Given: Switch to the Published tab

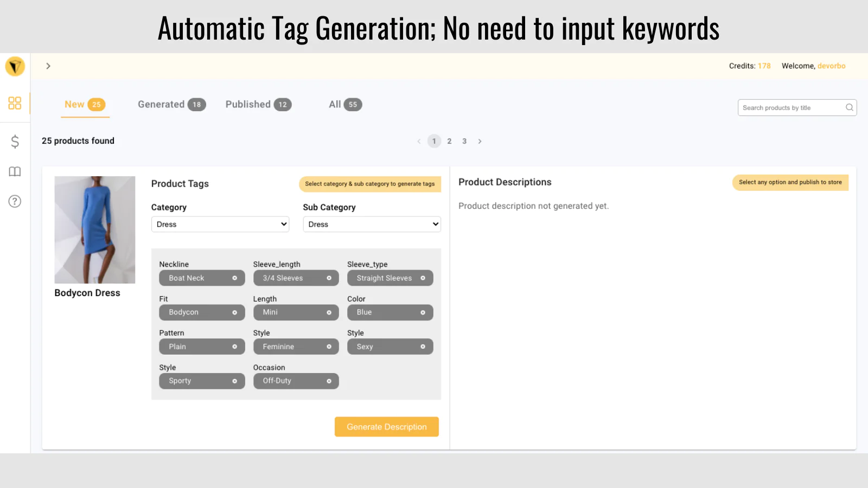Looking at the screenshot, I should pos(258,105).
